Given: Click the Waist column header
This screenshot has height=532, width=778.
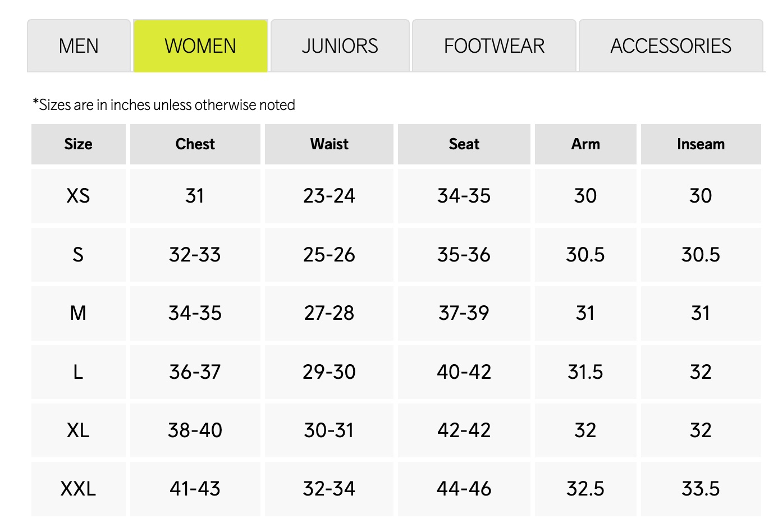Looking at the screenshot, I should point(329,144).
